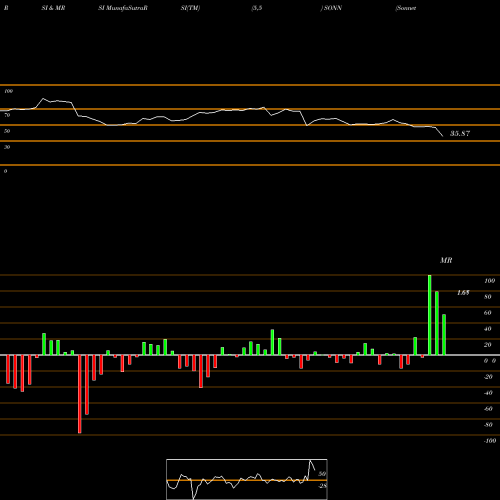The width and height of the screenshot is (500, 500).
Task: Click the MR axis label -100
Action: [x=490, y=441]
